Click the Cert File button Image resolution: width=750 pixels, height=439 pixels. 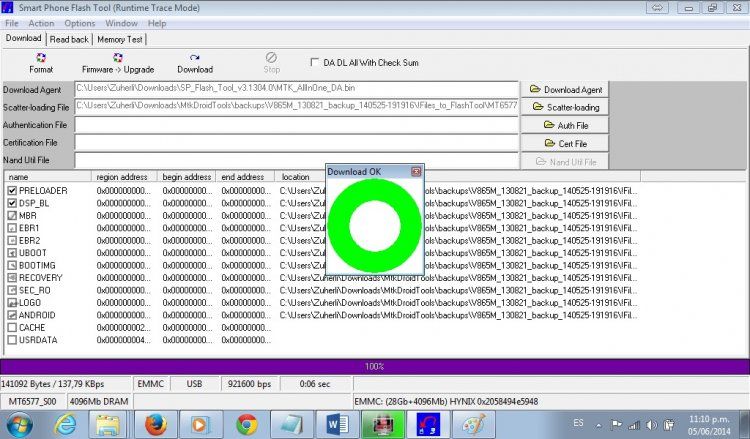pos(565,143)
